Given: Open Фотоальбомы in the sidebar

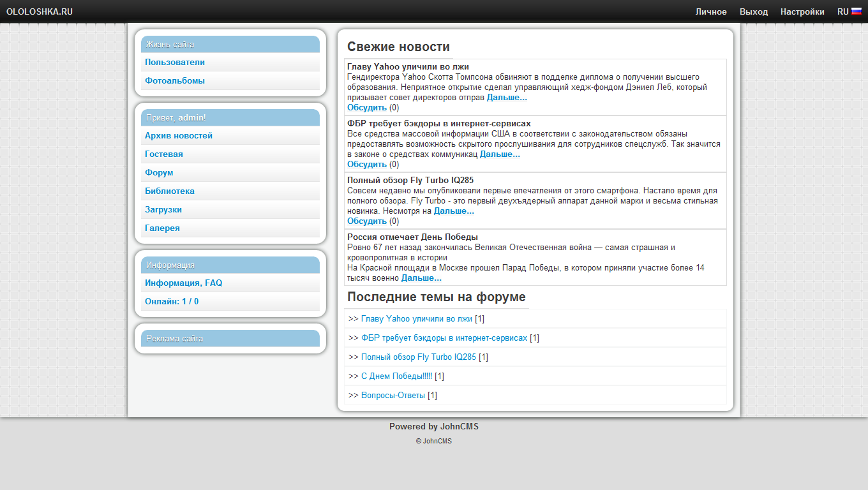Looking at the screenshot, I should point(175,81).
